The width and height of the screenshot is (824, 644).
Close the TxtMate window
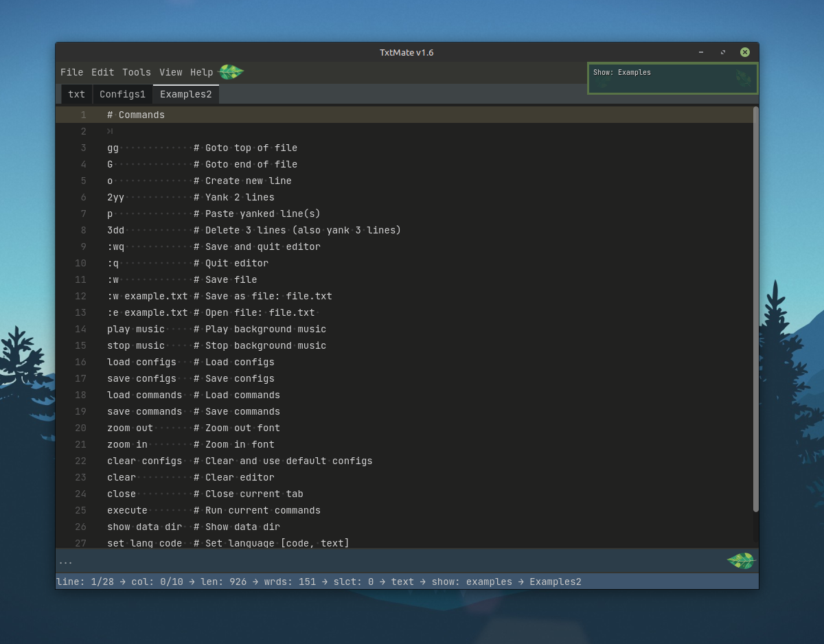[x=744, y=52]
